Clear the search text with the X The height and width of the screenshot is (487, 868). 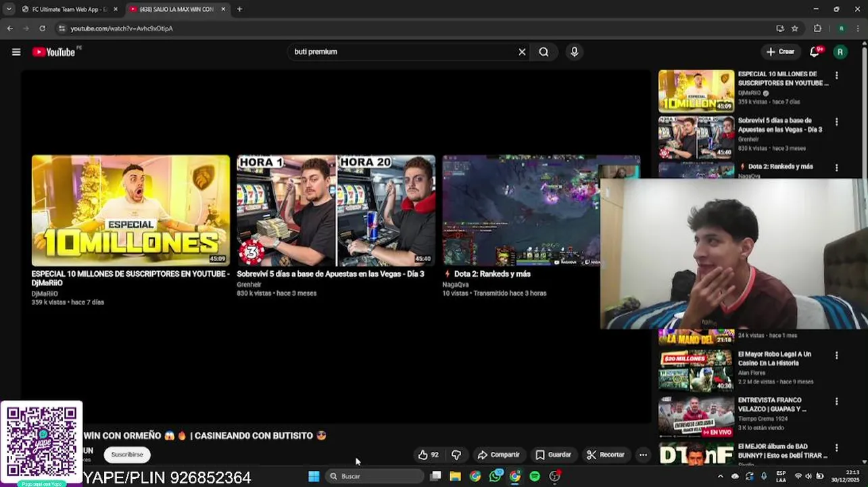[522, 52]
